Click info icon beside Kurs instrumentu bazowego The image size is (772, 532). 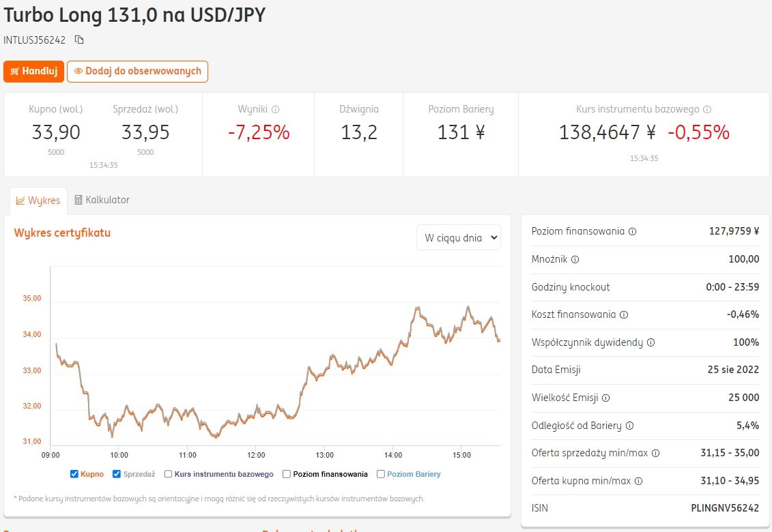707,109
